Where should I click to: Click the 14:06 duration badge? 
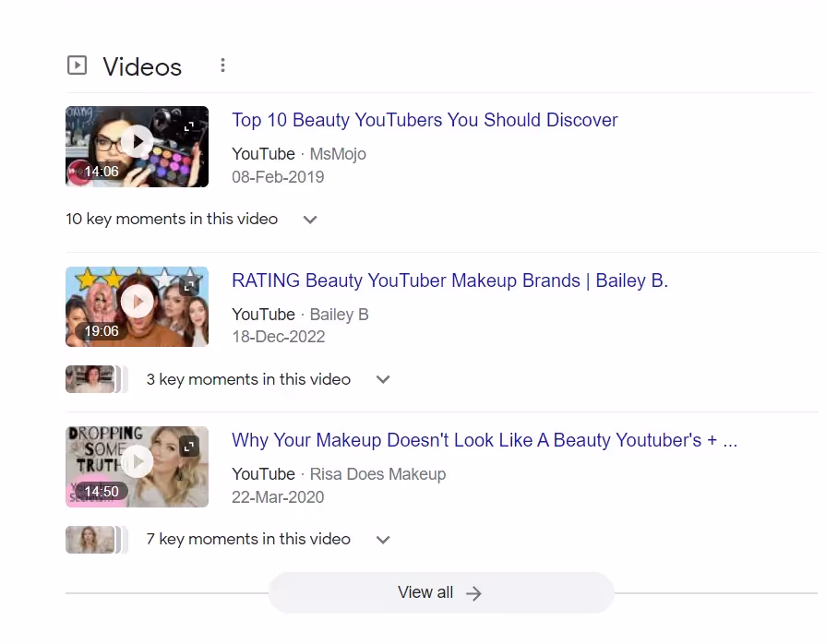(102, 171)
